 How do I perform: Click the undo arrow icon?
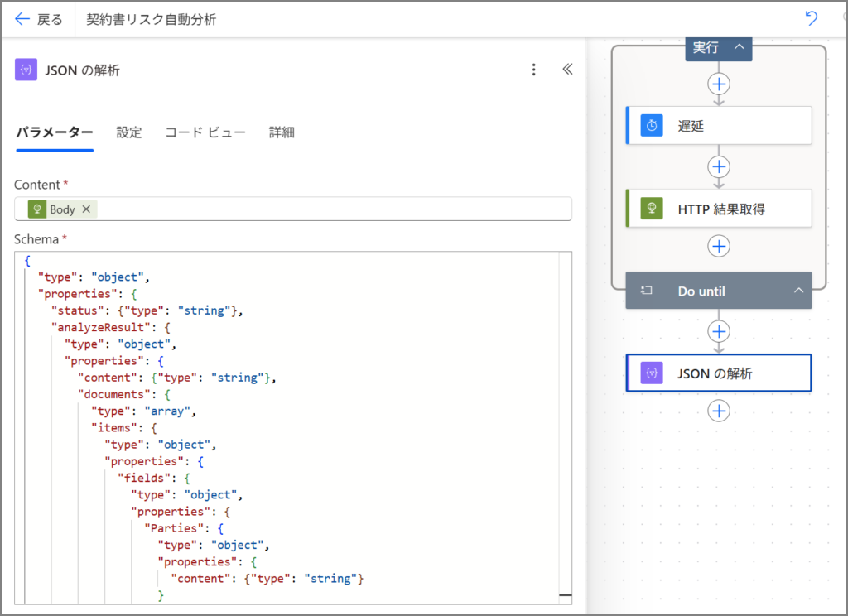[x=811, y=19]
